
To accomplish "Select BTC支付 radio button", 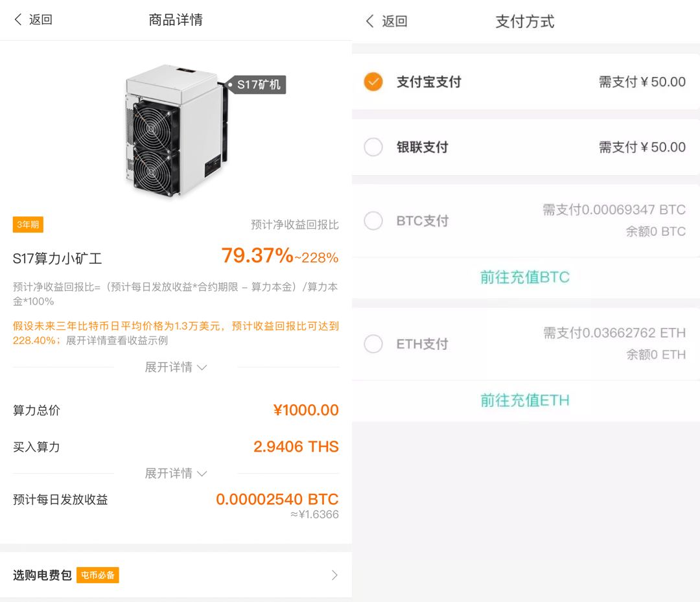I will tap(373, 220).
